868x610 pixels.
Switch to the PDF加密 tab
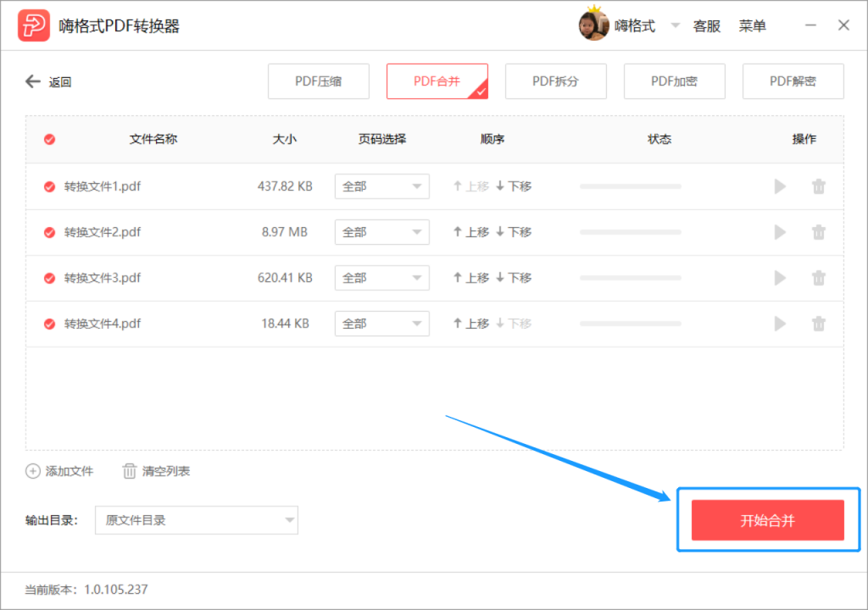674,81
